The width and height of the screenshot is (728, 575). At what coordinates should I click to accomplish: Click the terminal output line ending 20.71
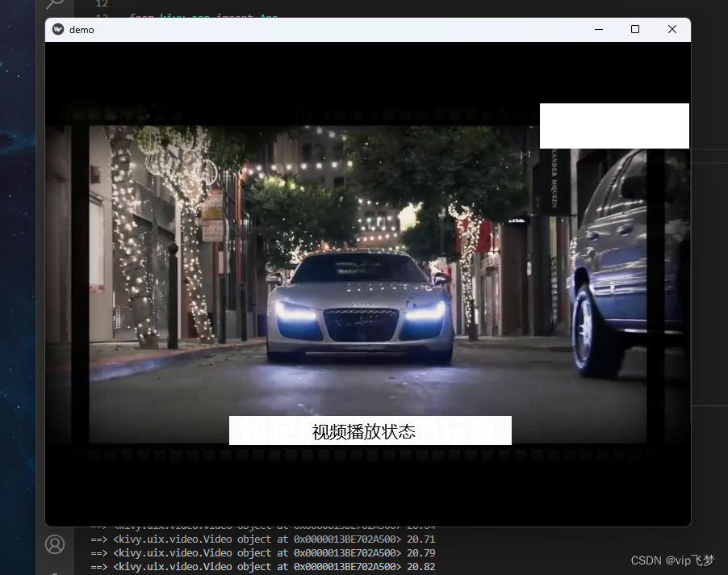262,539
